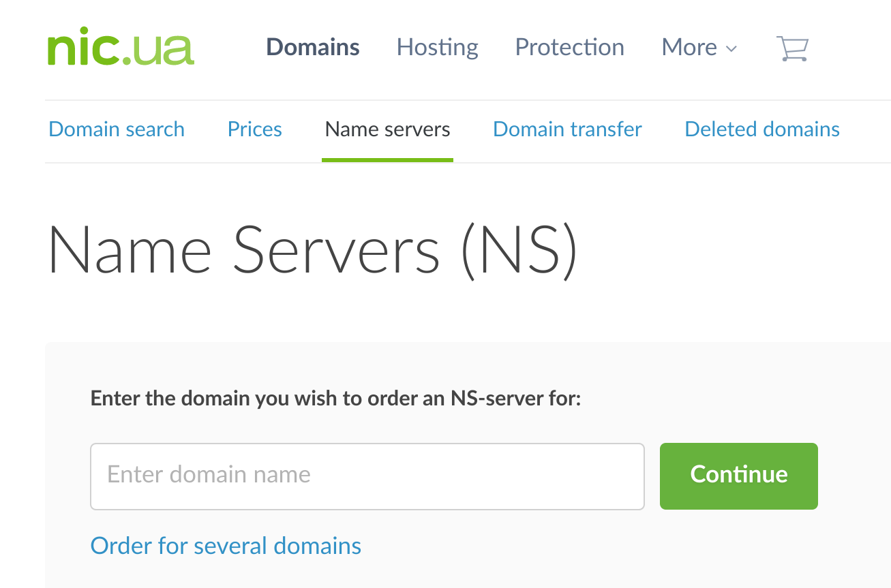Open the Prices tab
Image resolution: width=891 pixels, height=588 pixels.
(254, 129)
